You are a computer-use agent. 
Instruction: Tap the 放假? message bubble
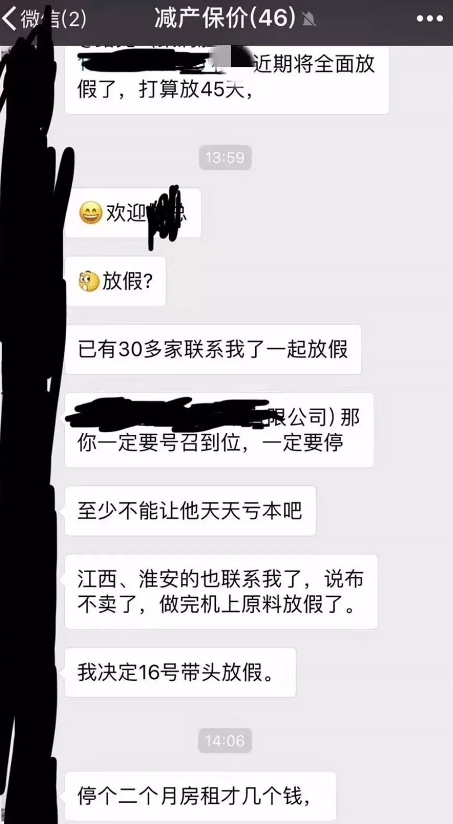pyautogui.click(x=115, y=282)
